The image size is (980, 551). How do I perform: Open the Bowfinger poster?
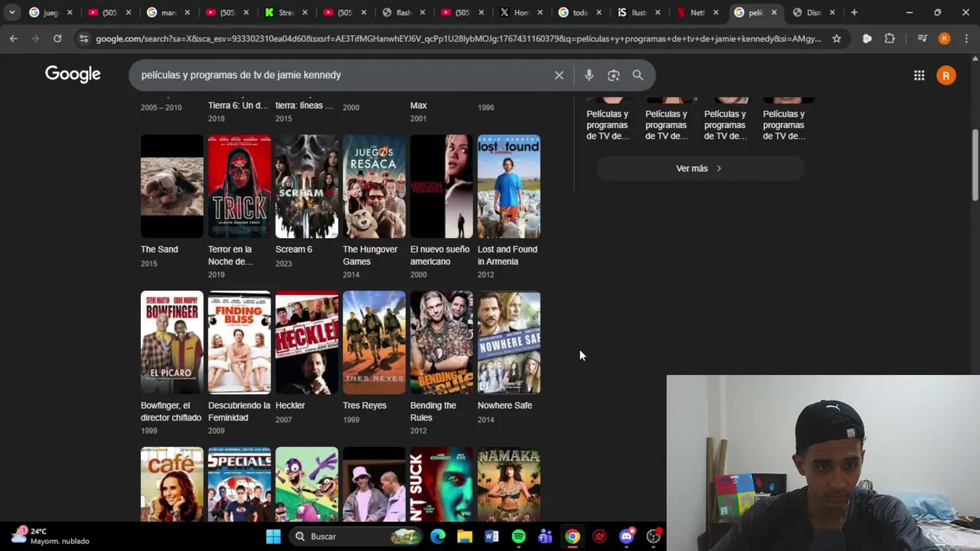point(172,343)
